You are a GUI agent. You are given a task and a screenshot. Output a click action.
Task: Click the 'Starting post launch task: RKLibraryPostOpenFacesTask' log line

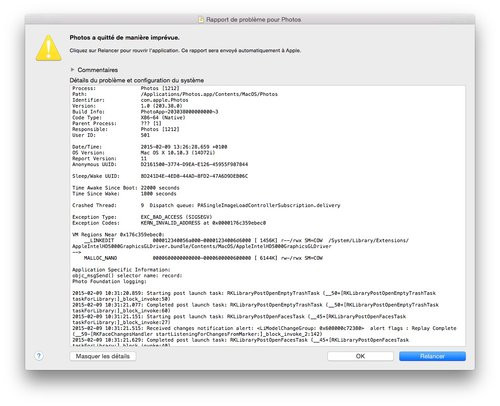coord(239,317)
